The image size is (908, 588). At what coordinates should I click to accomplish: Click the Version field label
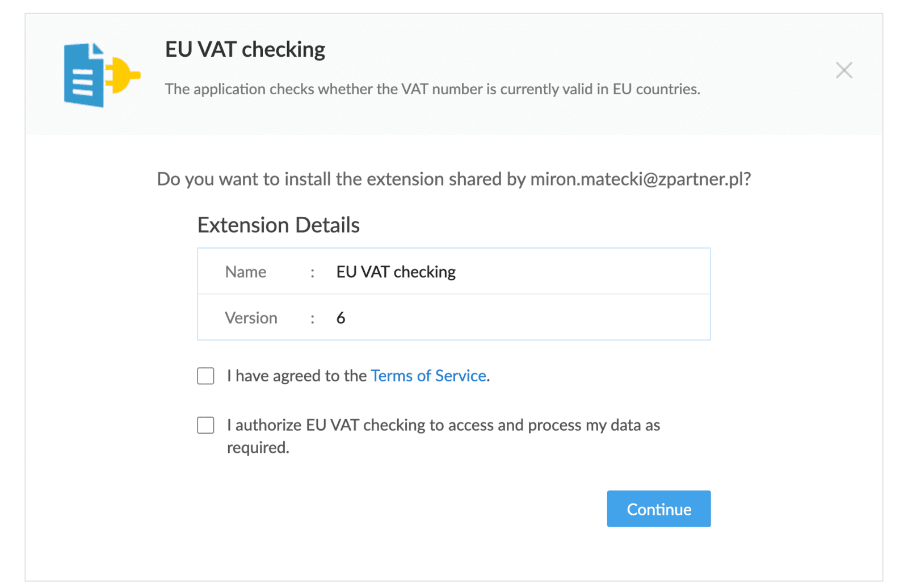(251, 318)
